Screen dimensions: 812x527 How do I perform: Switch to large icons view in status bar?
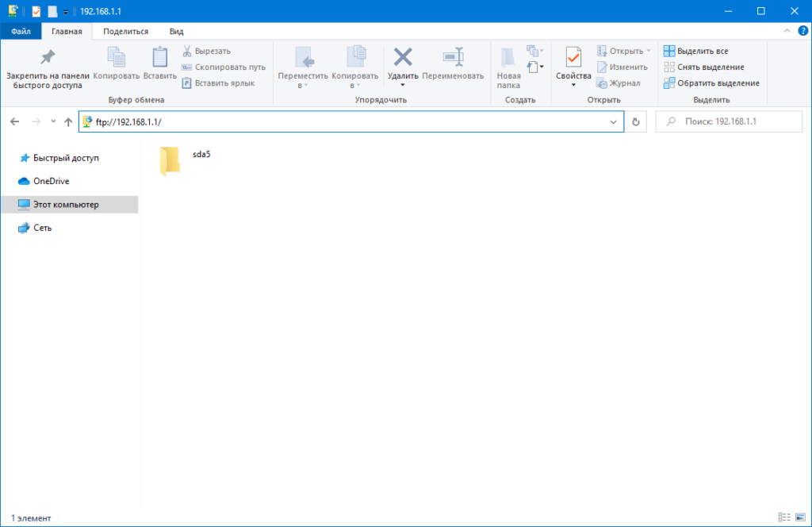799,517
